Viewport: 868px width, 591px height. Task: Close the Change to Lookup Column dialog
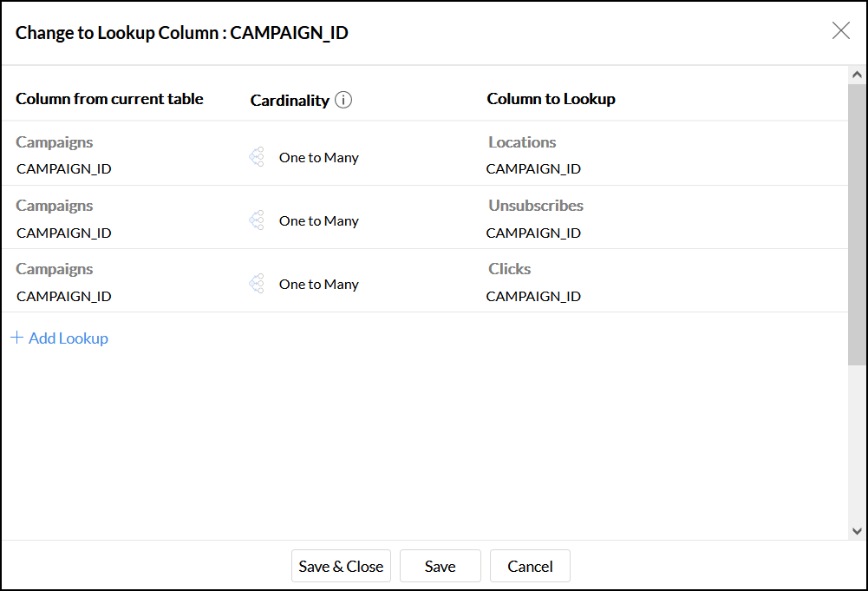(x=840, y=31)
